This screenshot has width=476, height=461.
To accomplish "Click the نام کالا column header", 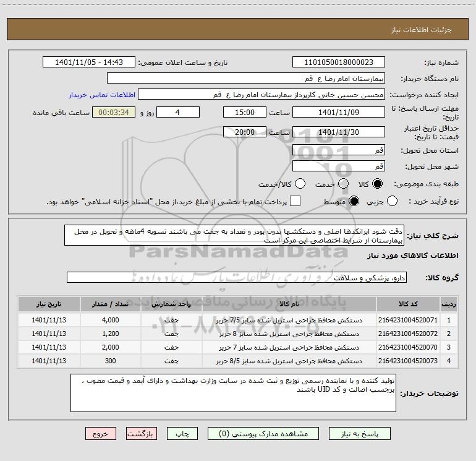I will [x=289, y=304].
